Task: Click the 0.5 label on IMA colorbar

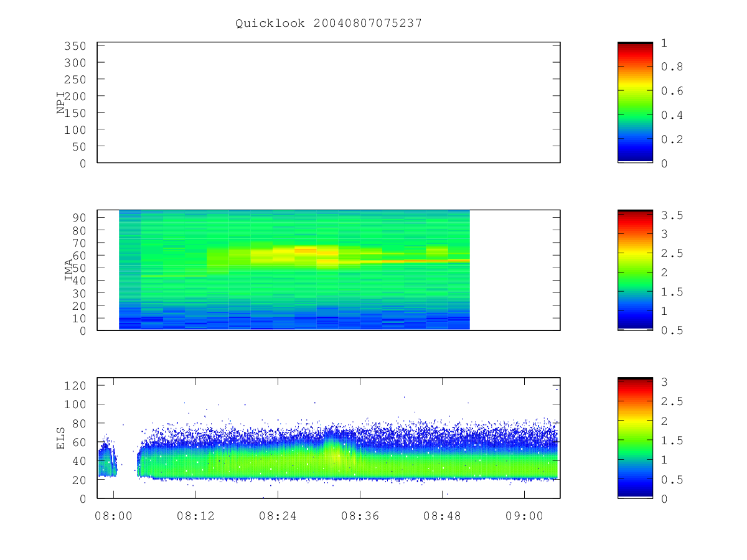Action: [671, 330]
